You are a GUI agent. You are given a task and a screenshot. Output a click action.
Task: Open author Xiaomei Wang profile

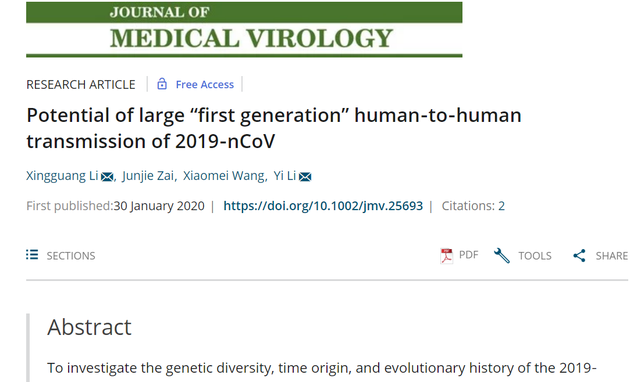[223, 176]
